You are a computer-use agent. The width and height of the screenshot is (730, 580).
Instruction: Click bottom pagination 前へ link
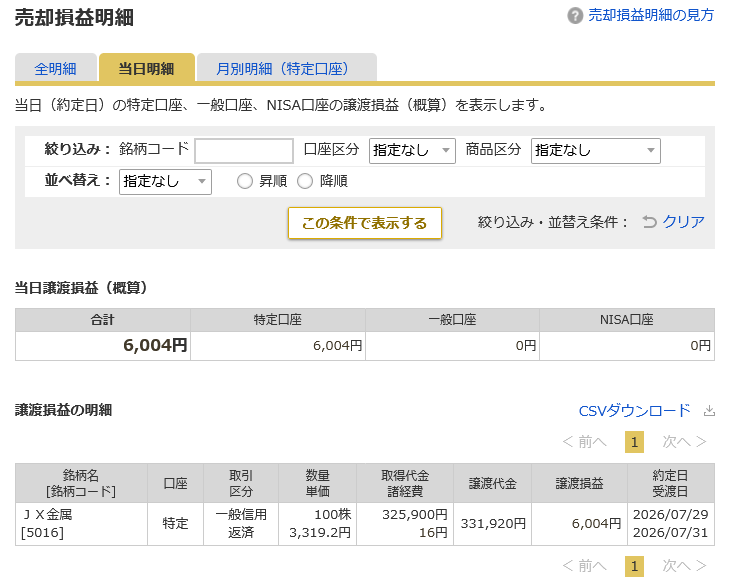(585, 566)
